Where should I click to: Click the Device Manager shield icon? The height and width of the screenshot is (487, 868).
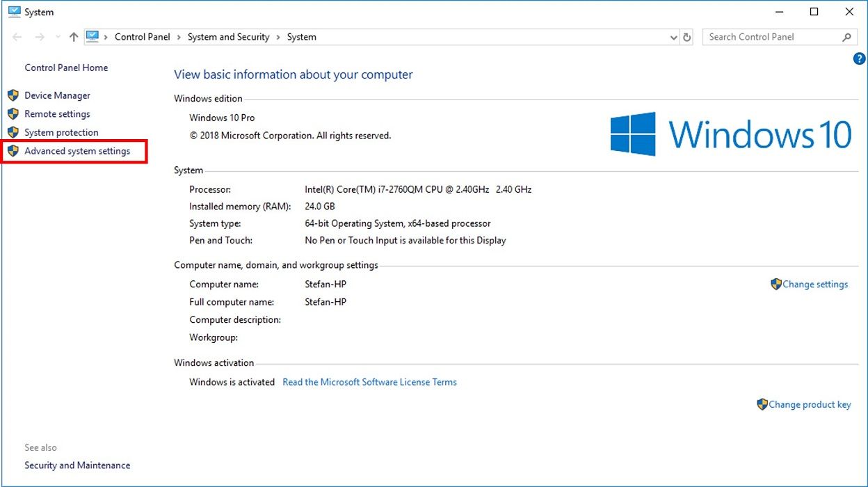13,95
